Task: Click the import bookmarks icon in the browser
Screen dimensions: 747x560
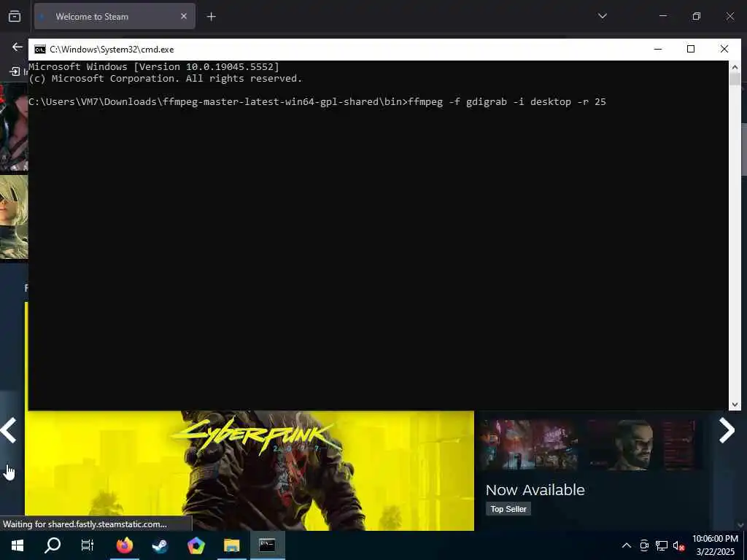Action: click(x=15, y=71)
